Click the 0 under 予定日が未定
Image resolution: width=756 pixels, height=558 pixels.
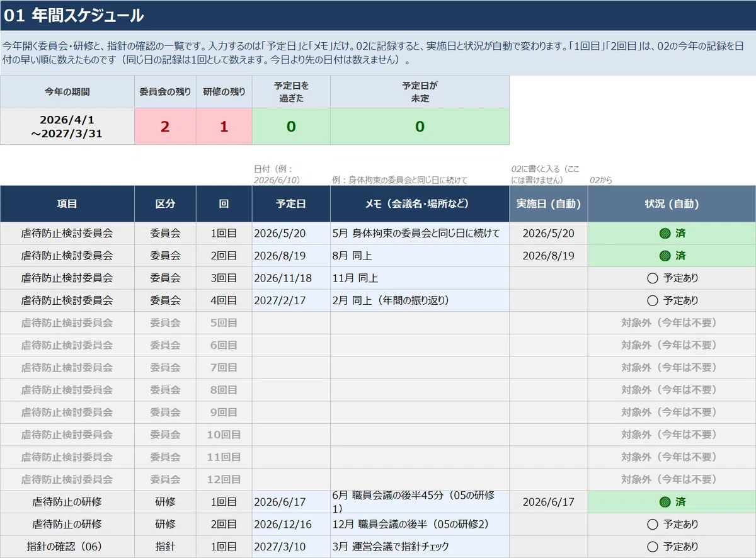point(420,127)
